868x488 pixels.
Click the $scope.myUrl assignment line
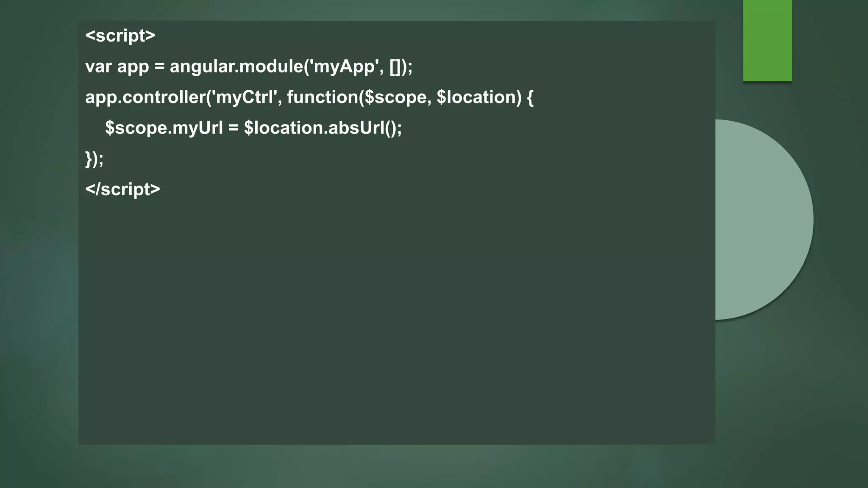[253, 128]
